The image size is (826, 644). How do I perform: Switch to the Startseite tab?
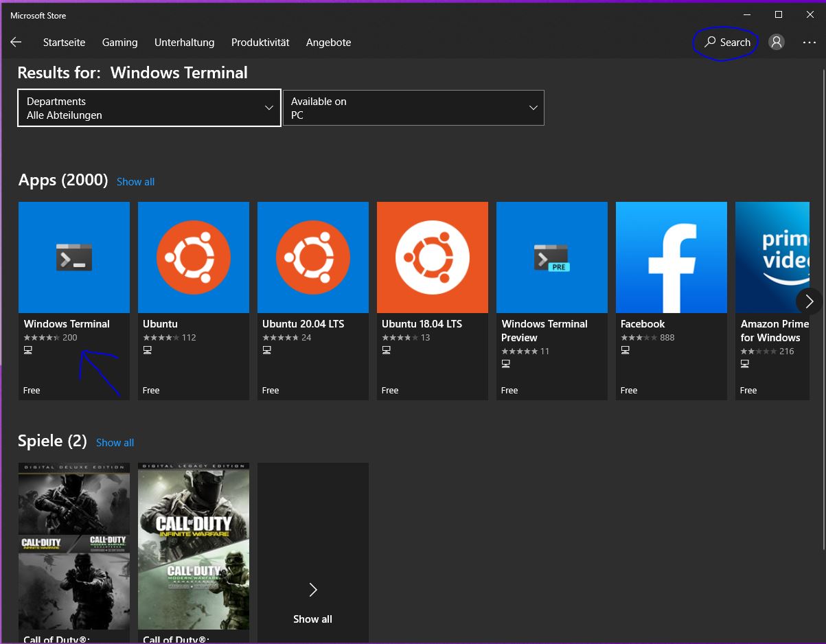coord(65,42)
